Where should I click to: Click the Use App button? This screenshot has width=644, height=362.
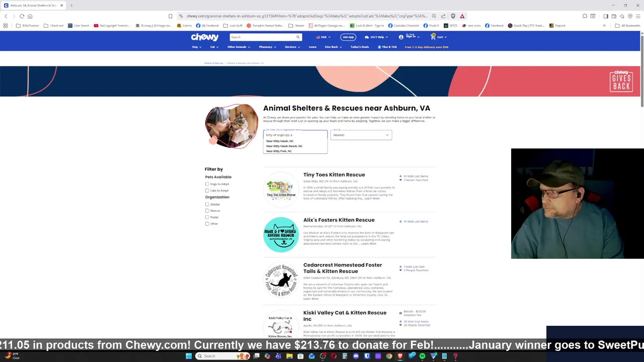tap(348, 37)
